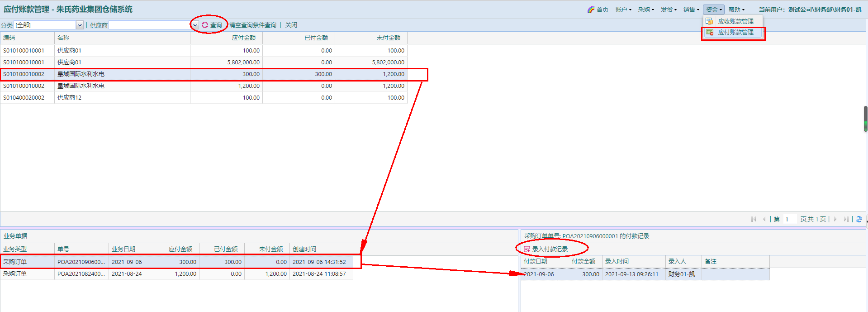Jump to the last page in pager
The width and height of the screenshot is (868, 312).
(x=845, y=219)
